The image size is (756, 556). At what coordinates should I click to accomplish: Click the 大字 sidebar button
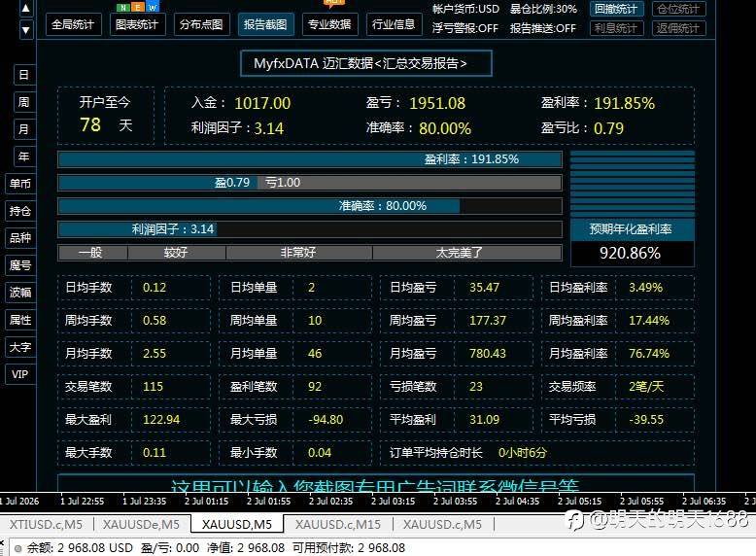[20, 347]
